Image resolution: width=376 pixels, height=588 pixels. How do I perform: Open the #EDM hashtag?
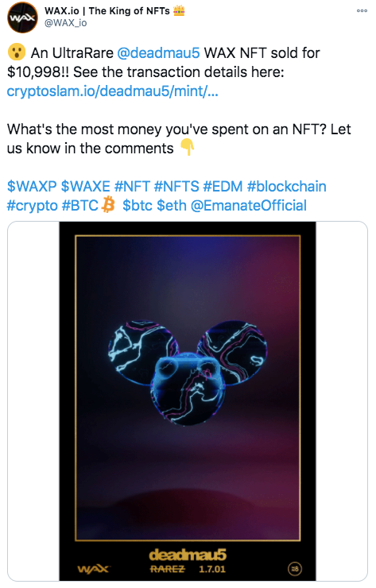pos(223,187)
